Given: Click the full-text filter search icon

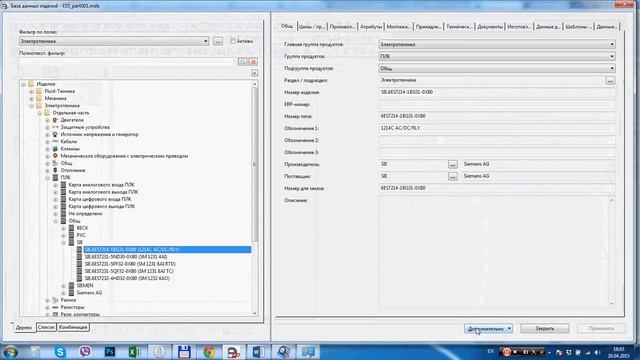Looking at the screenshot, I should (x=242, y=62).
